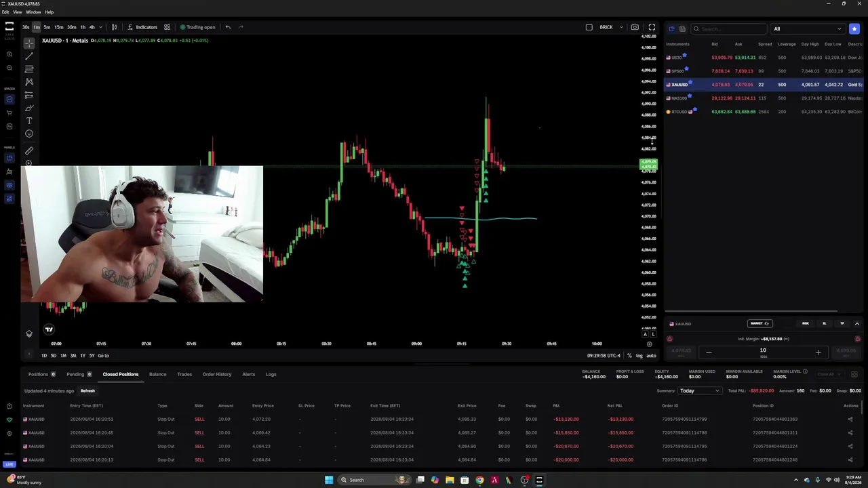Viewport: 868px width, 488px height.
Task: Toggle the TP option in order panel
Action: (842, 323)
